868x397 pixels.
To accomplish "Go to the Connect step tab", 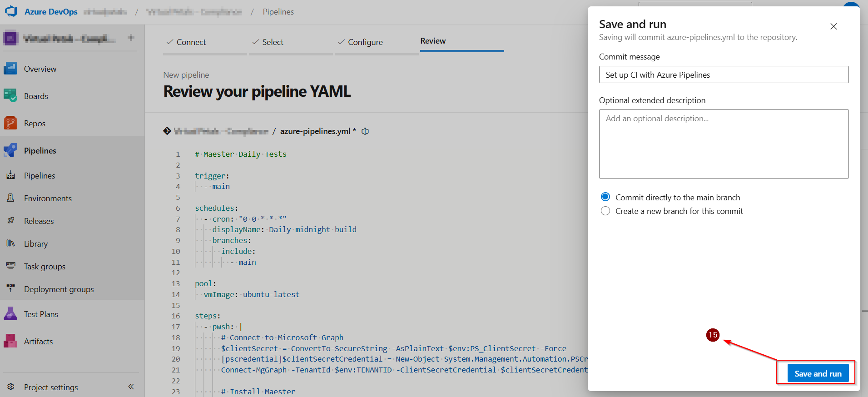I will [x=205, y=42].
